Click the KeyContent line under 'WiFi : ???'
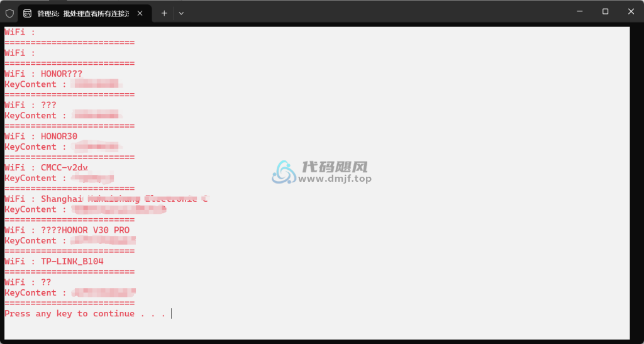644x344 pixels. coord(64,115)
